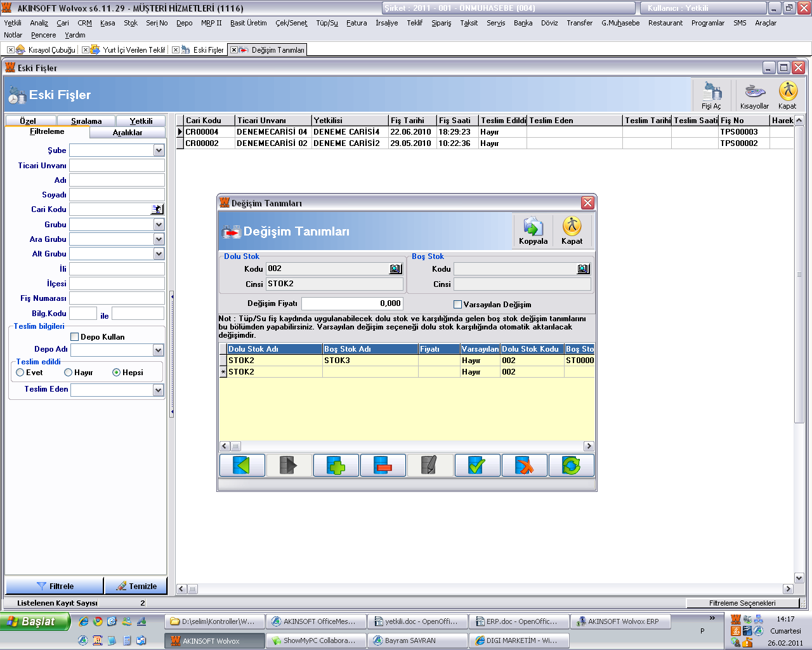Open the Tüp/Su menu
Image resolution: width=812 pixels, height=650 pixels.
point(327,23)
